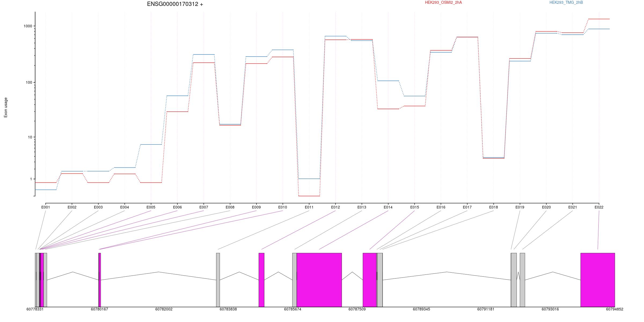Viewport: 644px width, 322px height.
Task: Click the E022 exon label
Action: pyautogui.click(x=599, y=207)
